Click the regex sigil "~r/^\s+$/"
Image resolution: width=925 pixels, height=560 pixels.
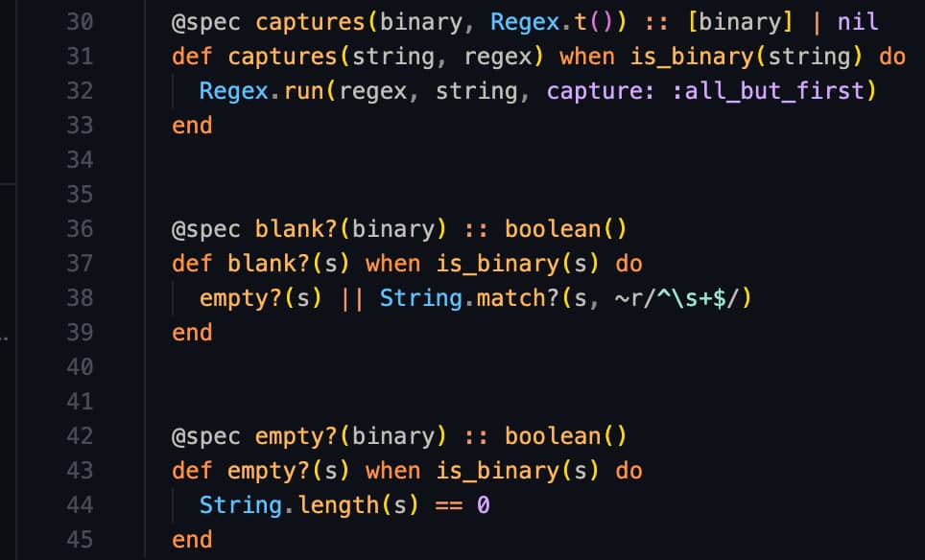pyautogui.click(x=676, y=298)
